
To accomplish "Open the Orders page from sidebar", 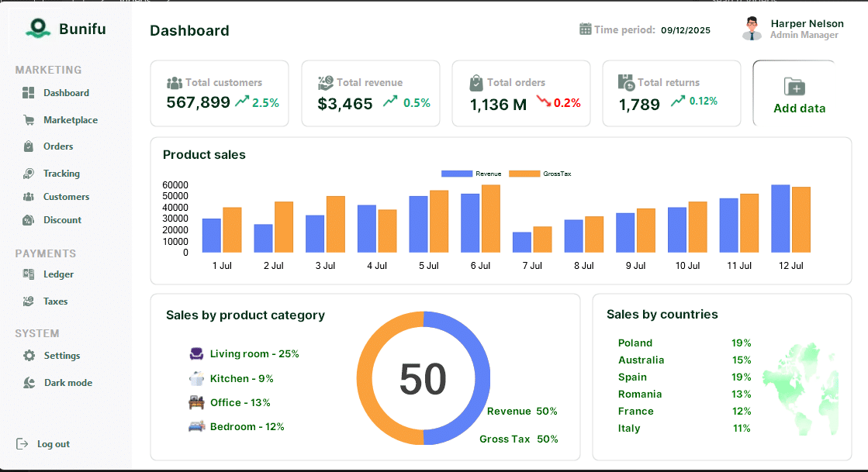I will pyautogui.click(x=58, y=146).
